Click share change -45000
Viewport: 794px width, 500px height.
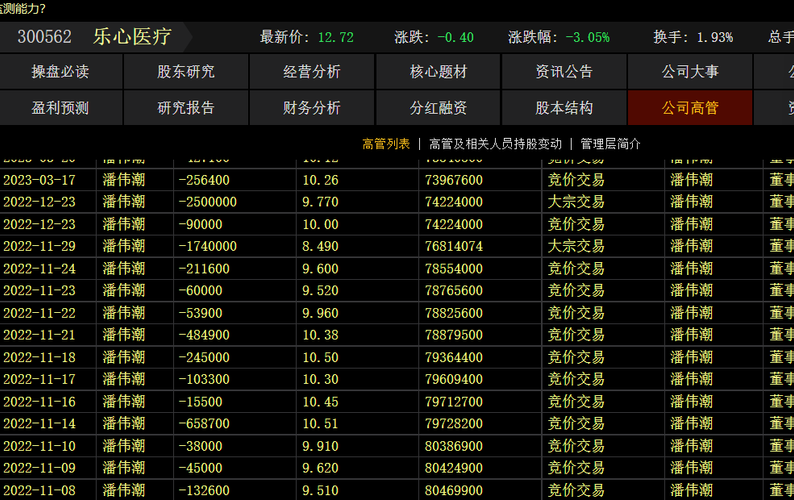[201, 468]
